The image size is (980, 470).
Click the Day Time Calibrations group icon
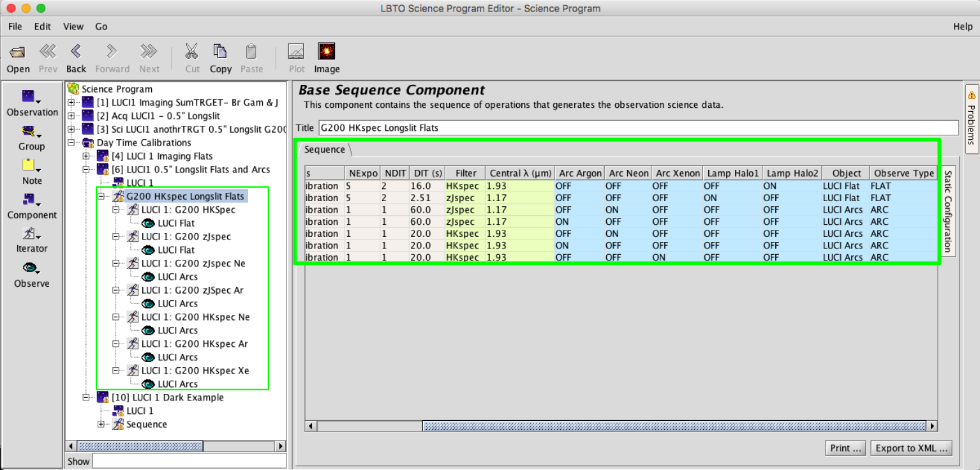[88, 142]
